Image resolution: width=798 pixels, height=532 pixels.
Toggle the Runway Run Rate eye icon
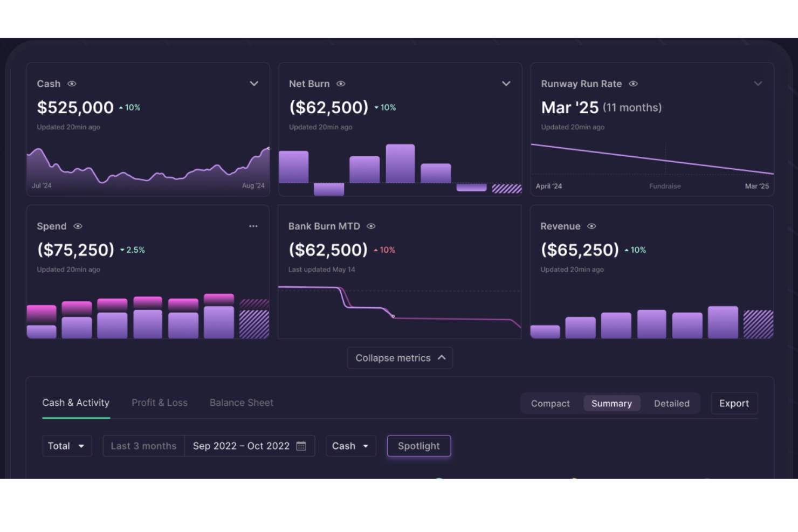coord(632,84)
